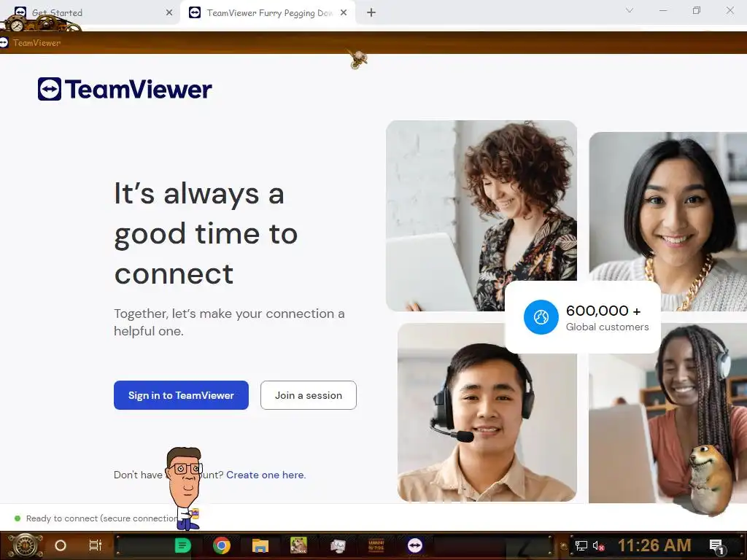Close the Get Started tab
747x560 pixels.
point(169,13)
